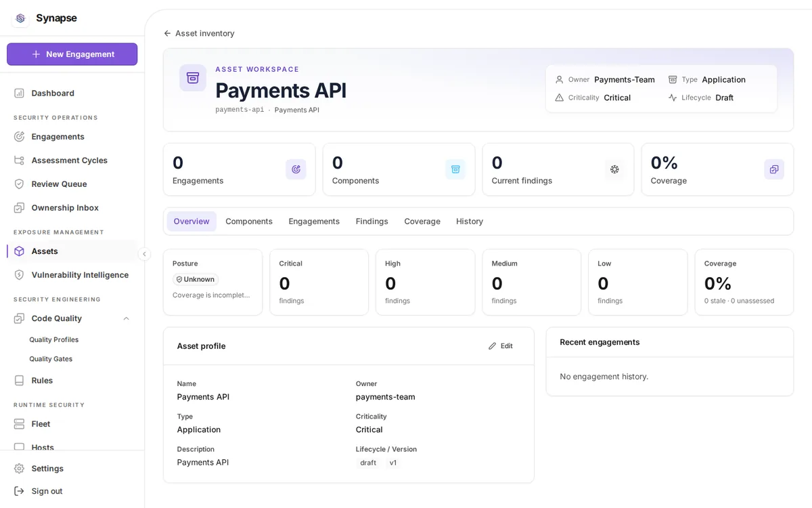812x508 pixels.
Task: Open Engagements in the sidebar
Action: coord(72,136)
